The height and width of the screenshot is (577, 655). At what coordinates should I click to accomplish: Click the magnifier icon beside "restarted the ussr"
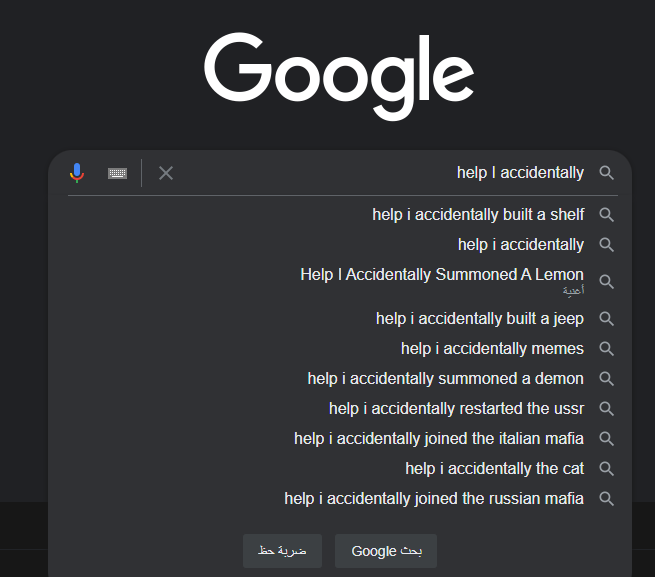click(606, 409)
